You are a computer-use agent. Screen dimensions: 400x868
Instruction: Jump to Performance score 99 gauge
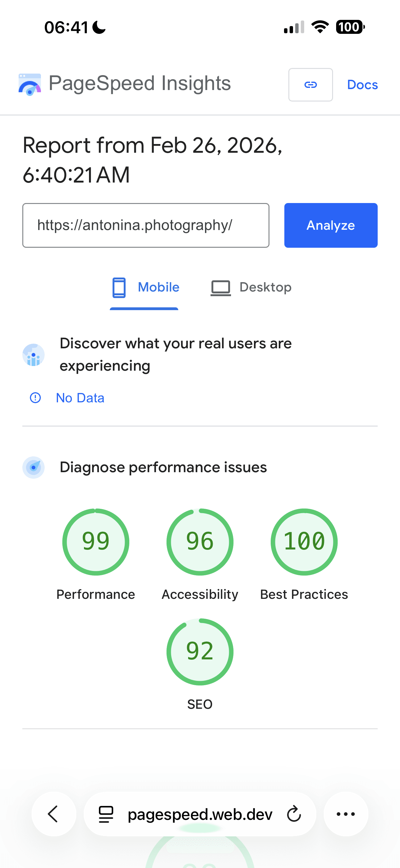pyautogui.click(x=96, y=542)
